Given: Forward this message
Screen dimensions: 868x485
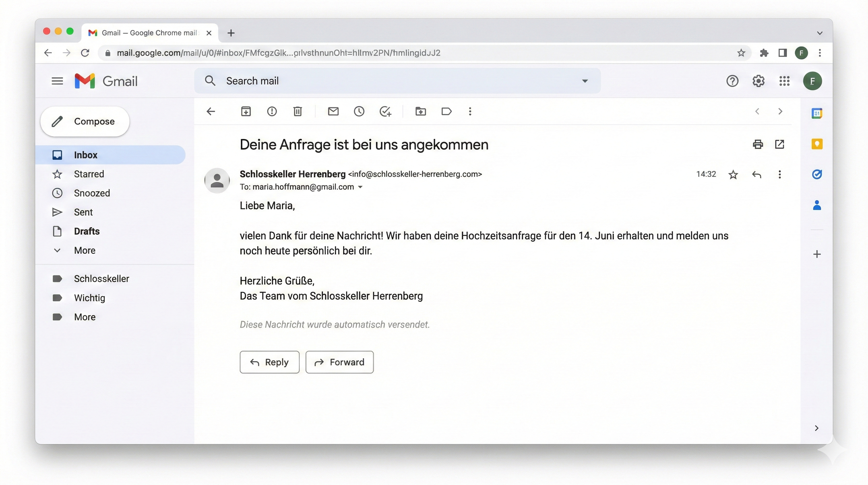Looking at the screenshot, I should (x=339, y=362).
